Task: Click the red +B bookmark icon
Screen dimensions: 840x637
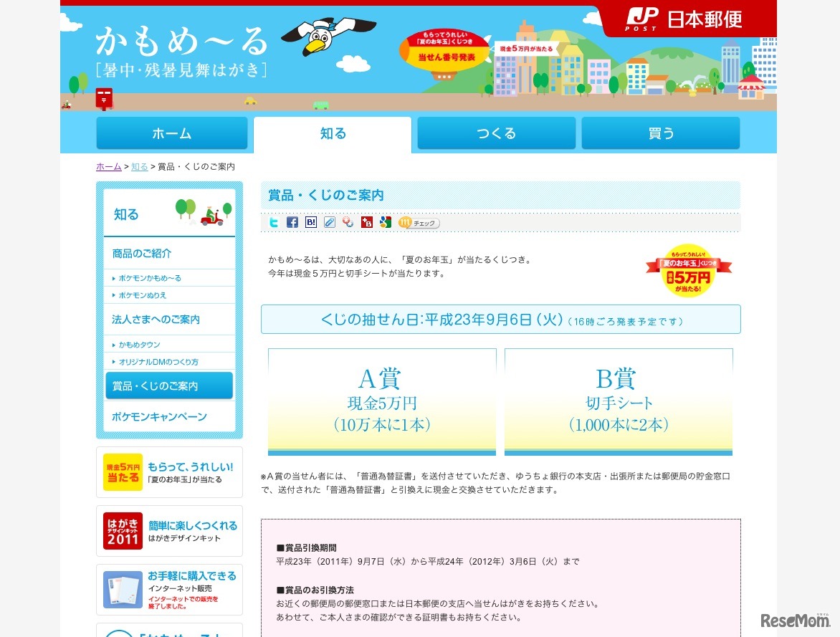Action: click(367, 222)
